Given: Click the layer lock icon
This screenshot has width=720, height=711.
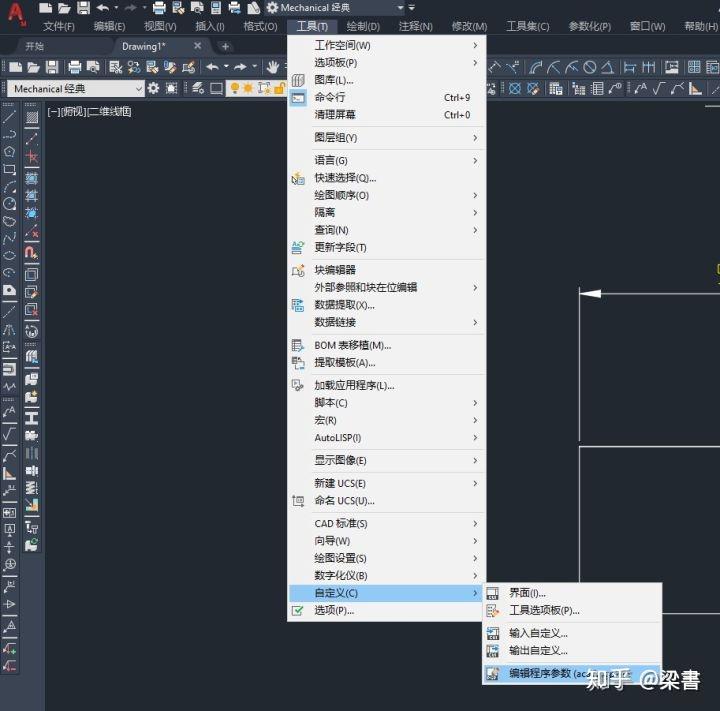Looking at the screenshot, I should point(279,88).
